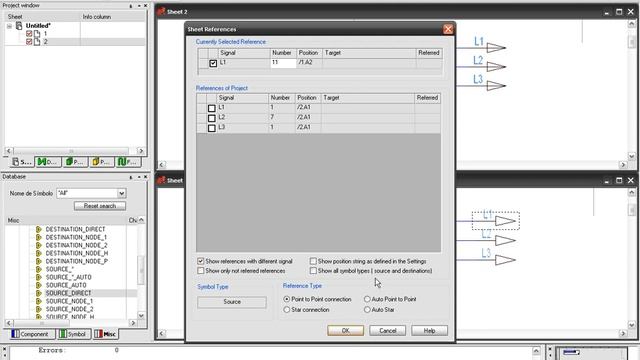Screen dimensions: 640x360
Task: Click the Sheet 2 window title icon
Action: point(161,11)
